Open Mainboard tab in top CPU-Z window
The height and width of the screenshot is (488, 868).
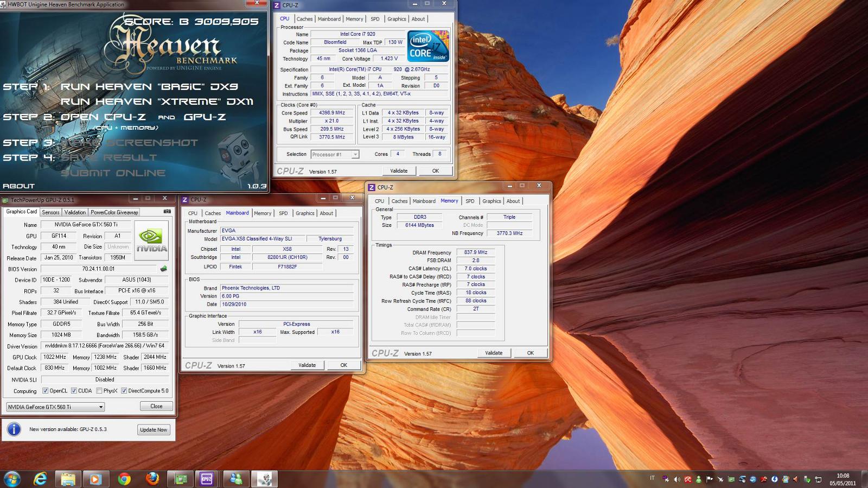329,19
